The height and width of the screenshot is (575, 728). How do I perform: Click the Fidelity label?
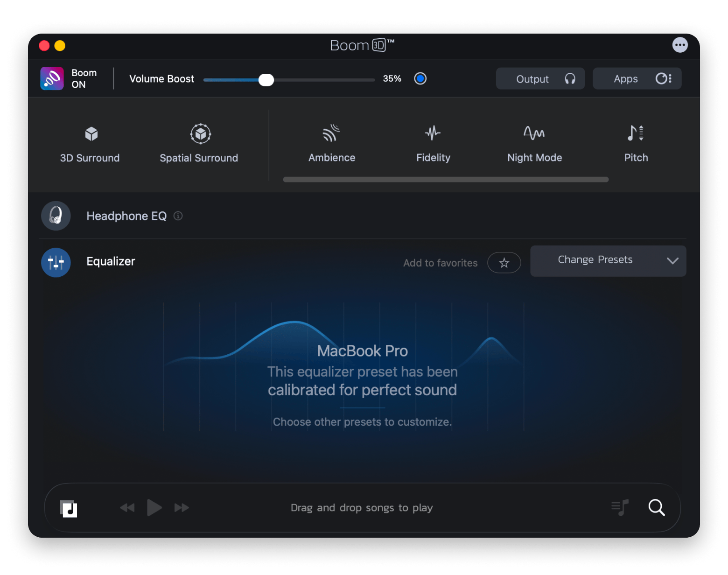click(433, 158)
